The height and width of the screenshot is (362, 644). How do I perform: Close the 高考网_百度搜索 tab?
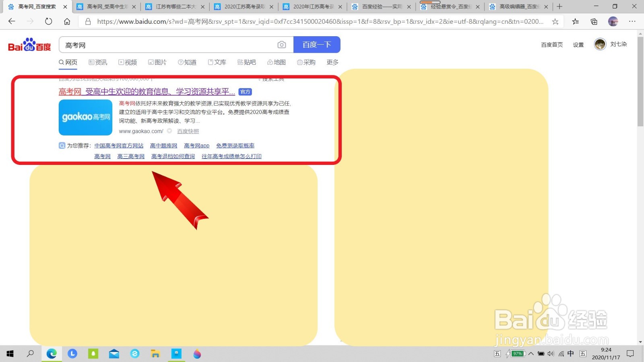tap(65, 7)
